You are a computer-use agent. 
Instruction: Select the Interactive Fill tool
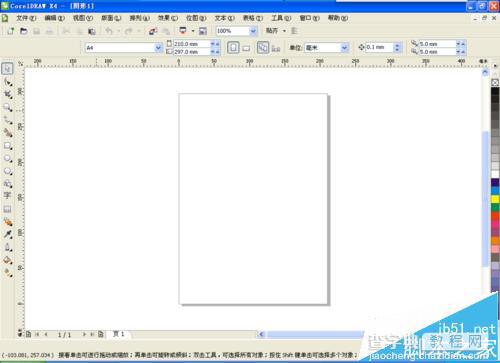(8, 273)
